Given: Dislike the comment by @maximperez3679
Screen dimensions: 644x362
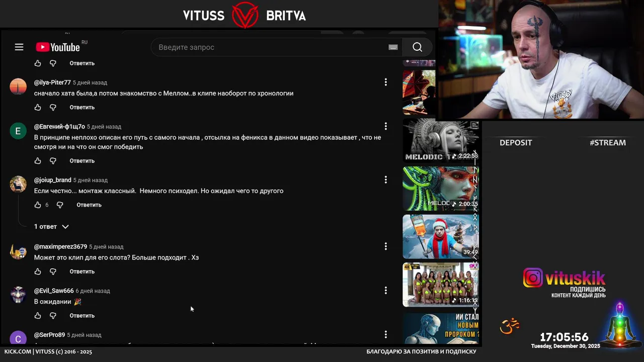Looking at the screenshot, I should tap(53, 271).
